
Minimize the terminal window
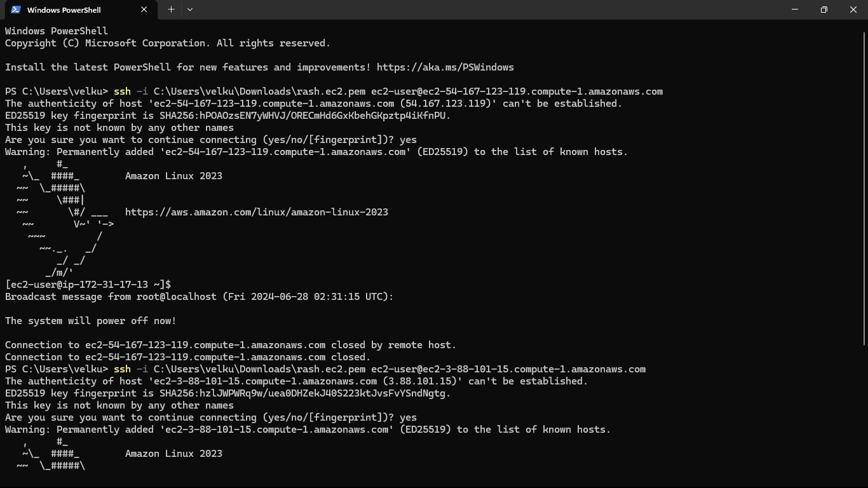click(x=794, y=10)
